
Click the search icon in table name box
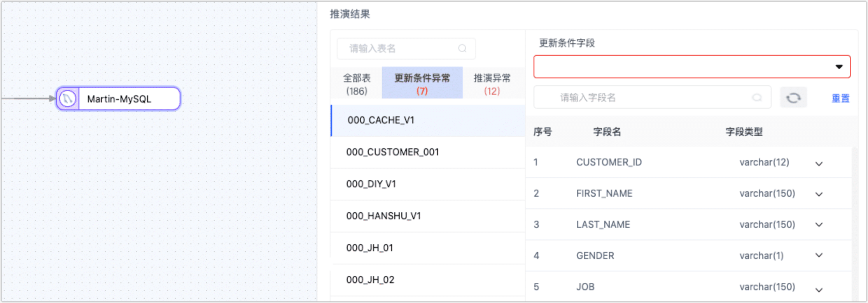click(462, 48)
